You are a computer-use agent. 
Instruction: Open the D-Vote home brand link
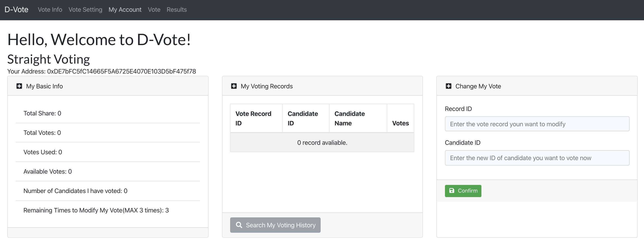[x=16, y=9]
